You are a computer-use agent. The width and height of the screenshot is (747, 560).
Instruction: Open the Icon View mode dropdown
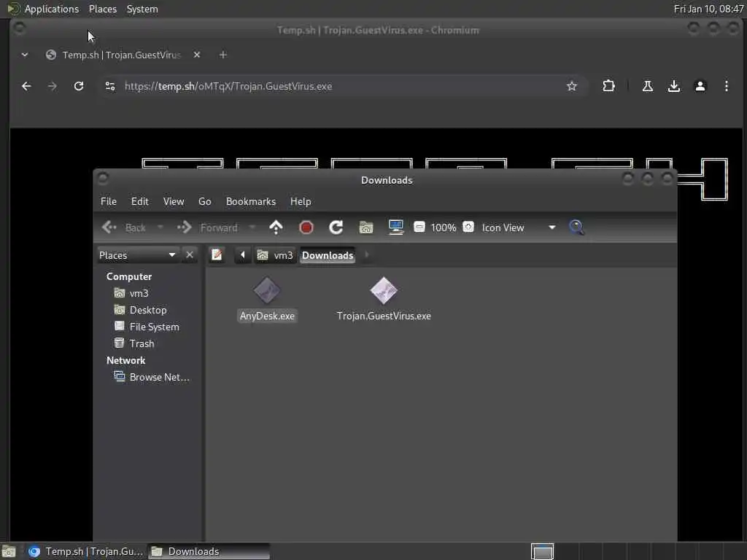pos(519,227)
